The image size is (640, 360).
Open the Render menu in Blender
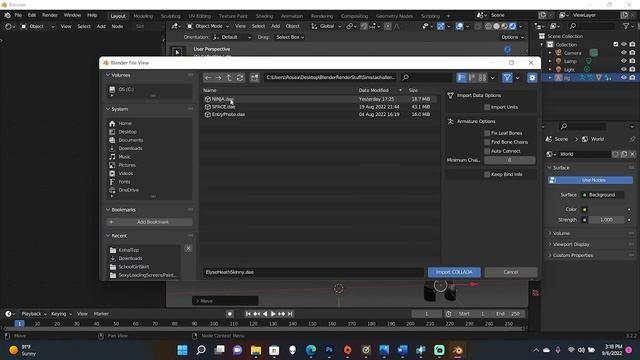50,16
